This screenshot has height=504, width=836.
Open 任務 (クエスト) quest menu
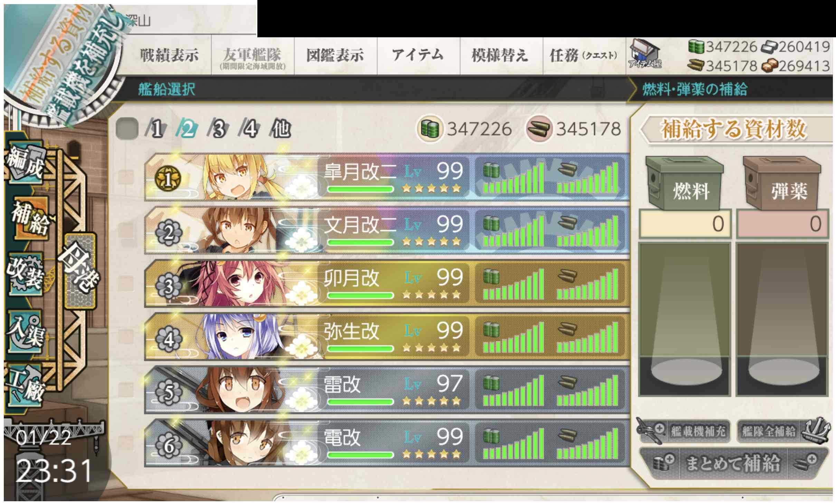pyautogui.click(x=584, y=56)
